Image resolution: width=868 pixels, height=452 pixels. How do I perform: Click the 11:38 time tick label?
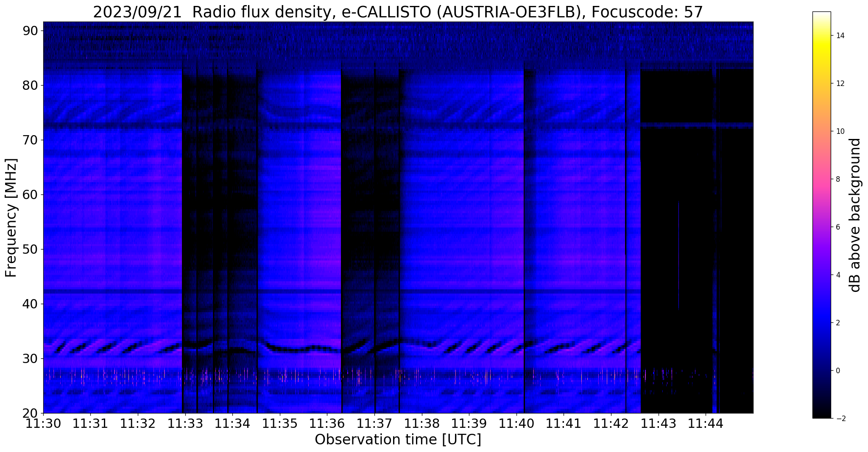[422, 423]
